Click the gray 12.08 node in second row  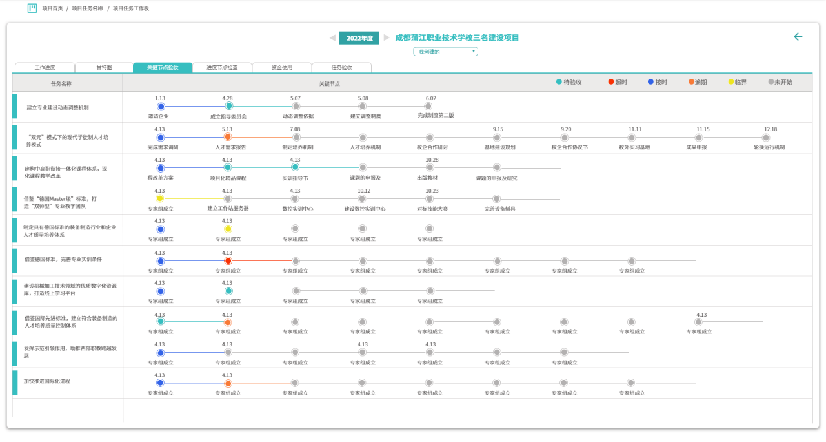pyautogui.click(x=769, y=137)
